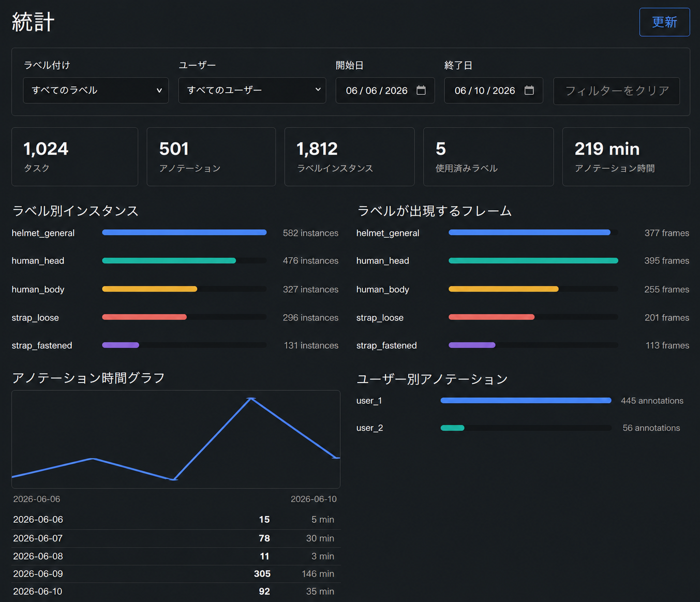Screen dimensions: 700x602
Task: Select the 5 使用済みラベル card
Action: tap(488, 157)
